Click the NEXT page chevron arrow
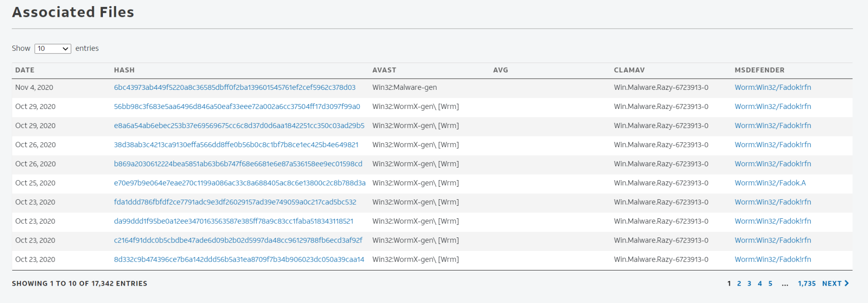The width and height of the screenshot is (868, 303). coord(846,283)
